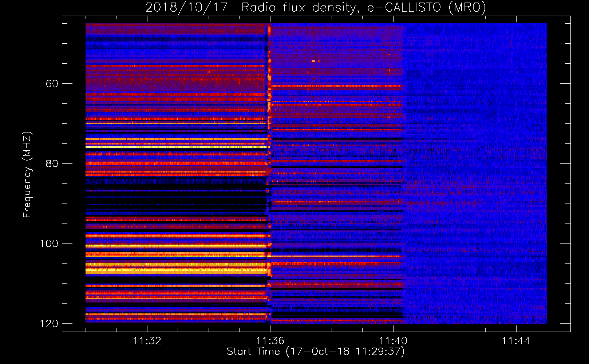Click the 'Start Time (17-Oct-18 11:29:37)' x-axis label
The width and height of the screenshot is (589, 364).
pos(316,351)
